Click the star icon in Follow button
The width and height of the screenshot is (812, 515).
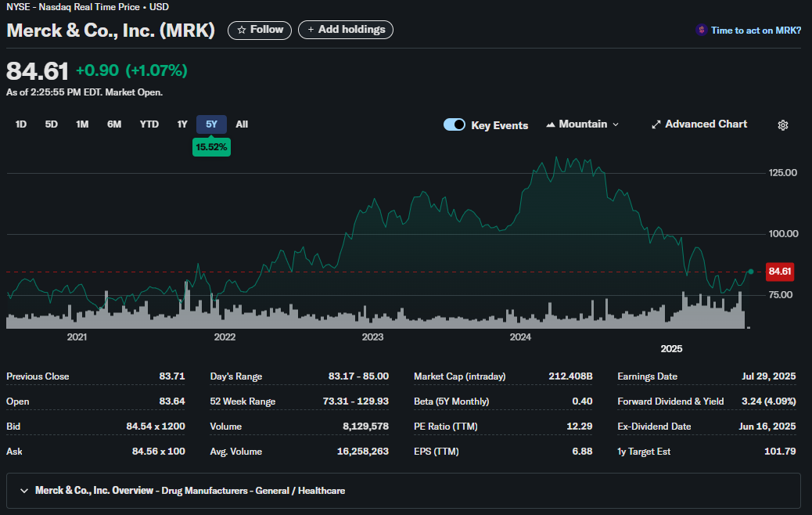coord(241,30)
